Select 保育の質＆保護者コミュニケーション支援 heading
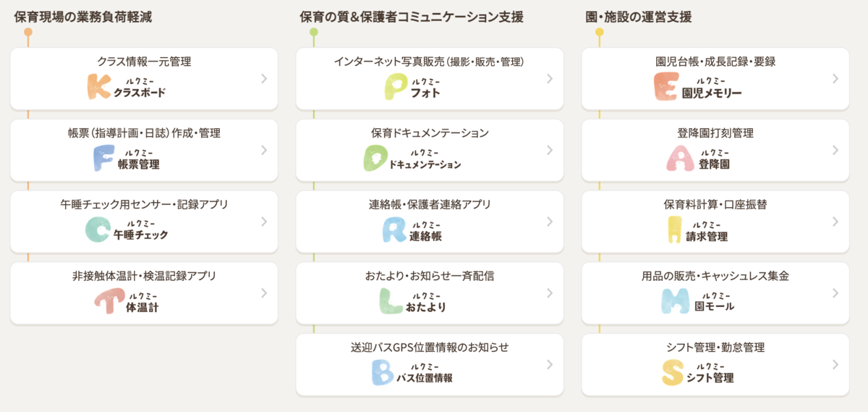Image resolution: width=868 pixels, height=412 pixels. (411, 16)
